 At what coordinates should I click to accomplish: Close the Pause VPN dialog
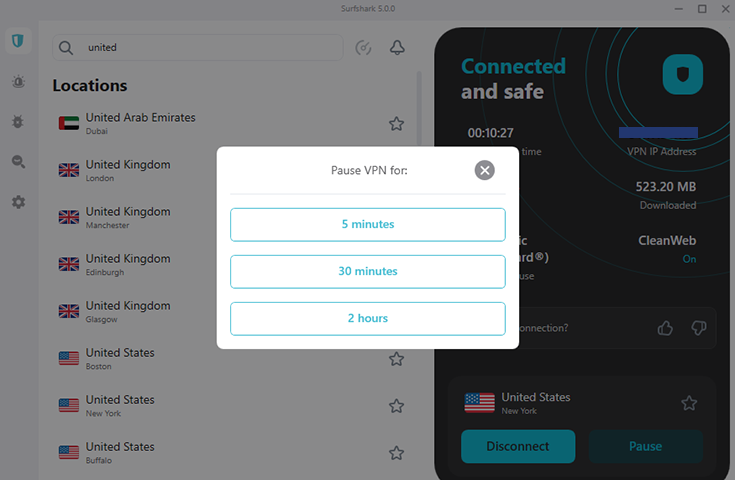485,170
